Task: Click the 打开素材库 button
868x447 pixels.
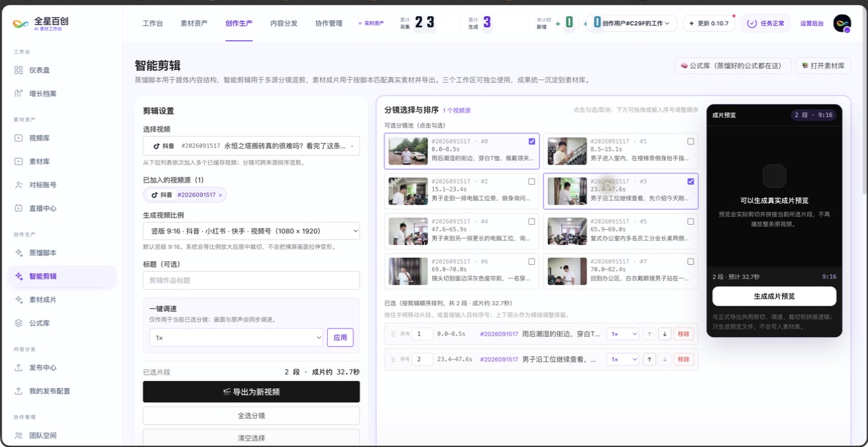Action: [x=823, y=65]
